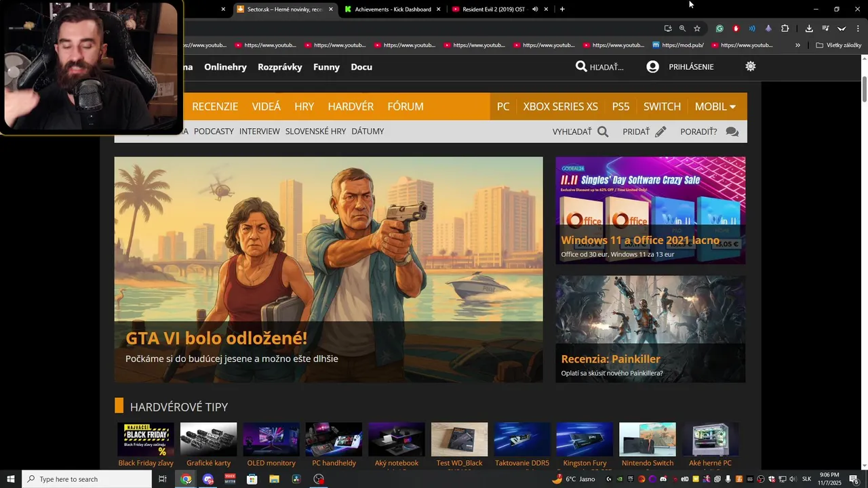Bookmark this page with the star icon
This screenshot has width=868, height=488.
[x=696, y=28]
